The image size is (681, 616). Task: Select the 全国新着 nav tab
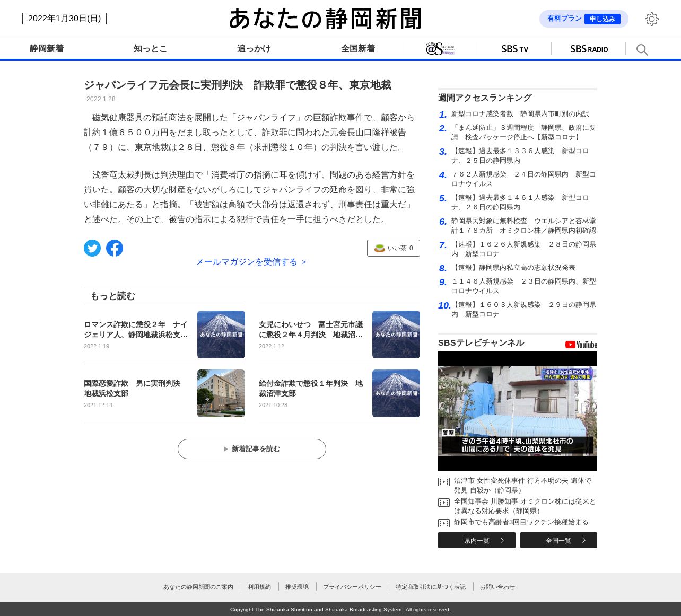tap(358, 49)
